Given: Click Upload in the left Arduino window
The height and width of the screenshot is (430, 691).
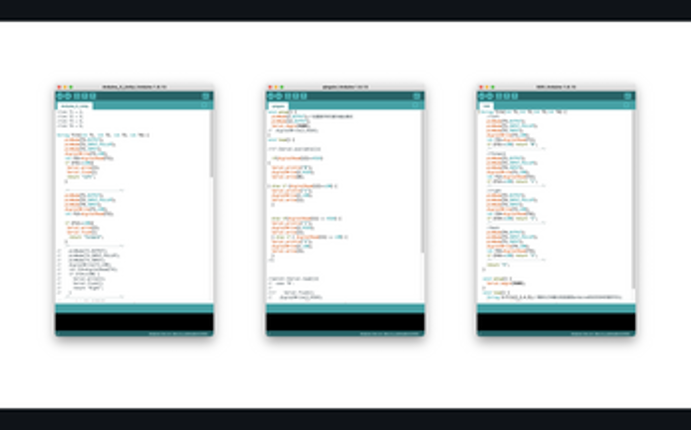Looking at the screenshot, I should click(x=67, y=96).
